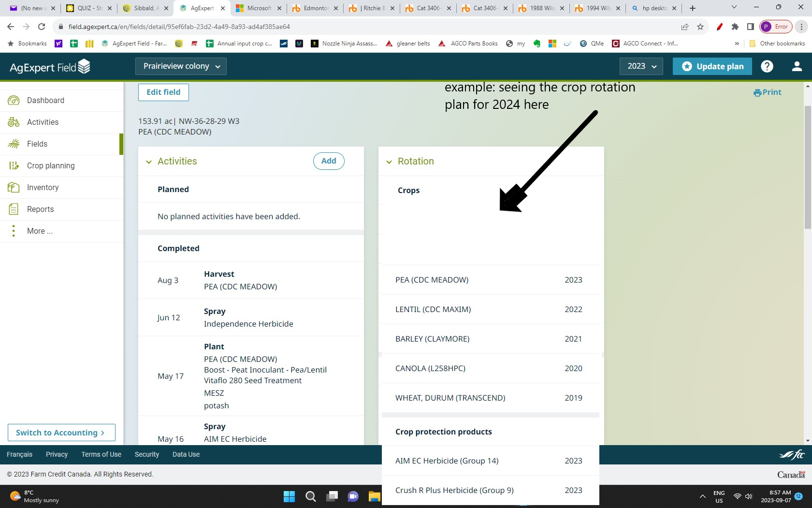Go to Crop planning in sidebar
812x508 pixels.
coord(51,165)
